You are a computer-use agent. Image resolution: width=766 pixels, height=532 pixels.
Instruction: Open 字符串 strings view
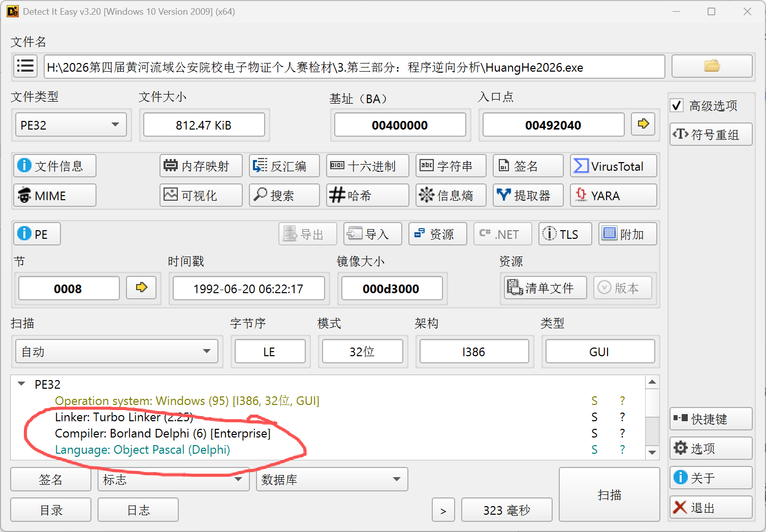click(x=451, y=166)
